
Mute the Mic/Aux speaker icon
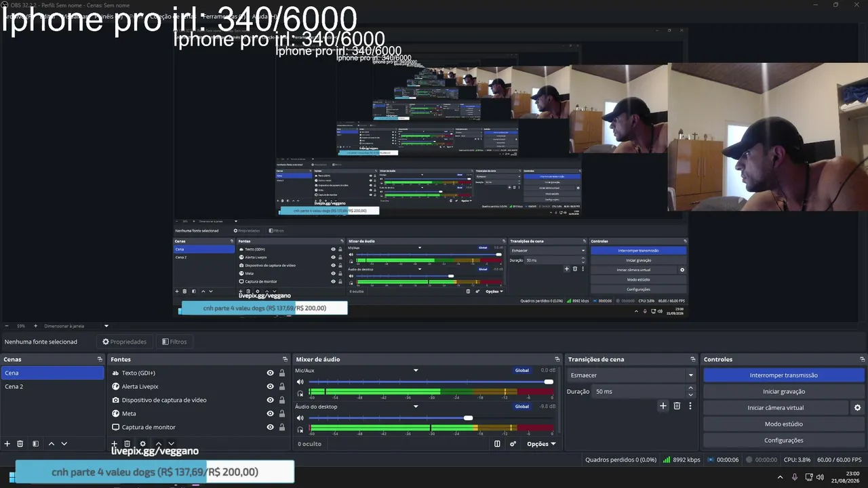pos(300,382)
